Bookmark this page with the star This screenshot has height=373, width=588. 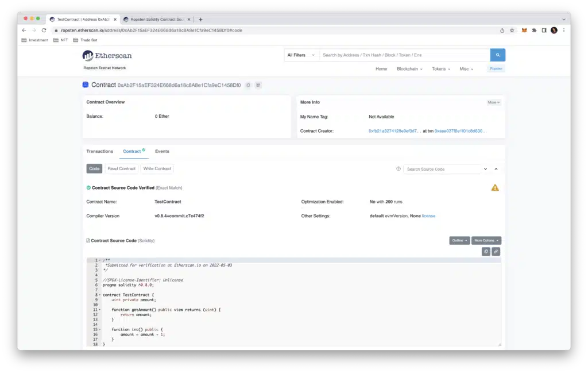tap(512, 30)
